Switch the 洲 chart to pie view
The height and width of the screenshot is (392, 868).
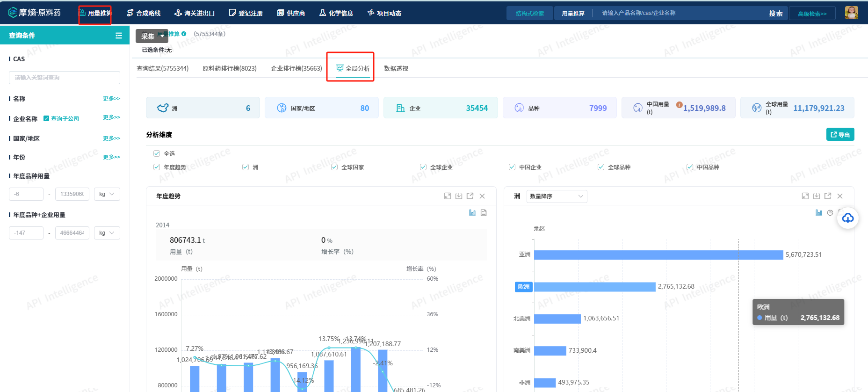(830, 213)
